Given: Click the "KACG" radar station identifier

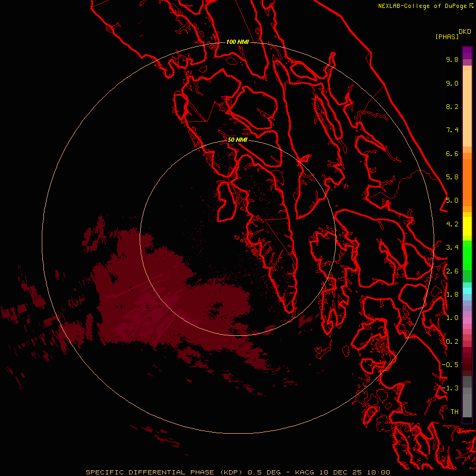Looking at the screenshot, I should (x=305, y=472).
